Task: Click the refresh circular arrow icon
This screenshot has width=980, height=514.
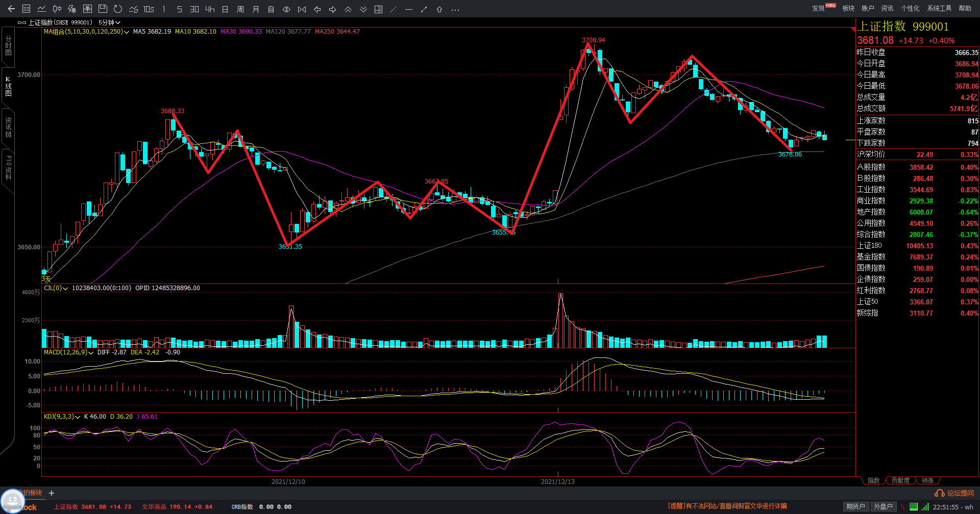Action: (x=118, y=9)
